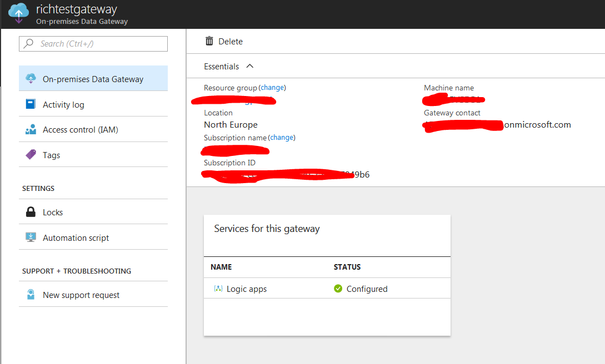Click the Locks padlock icon
This screenshot has height=364, width=605.
(x=31, y=212)
